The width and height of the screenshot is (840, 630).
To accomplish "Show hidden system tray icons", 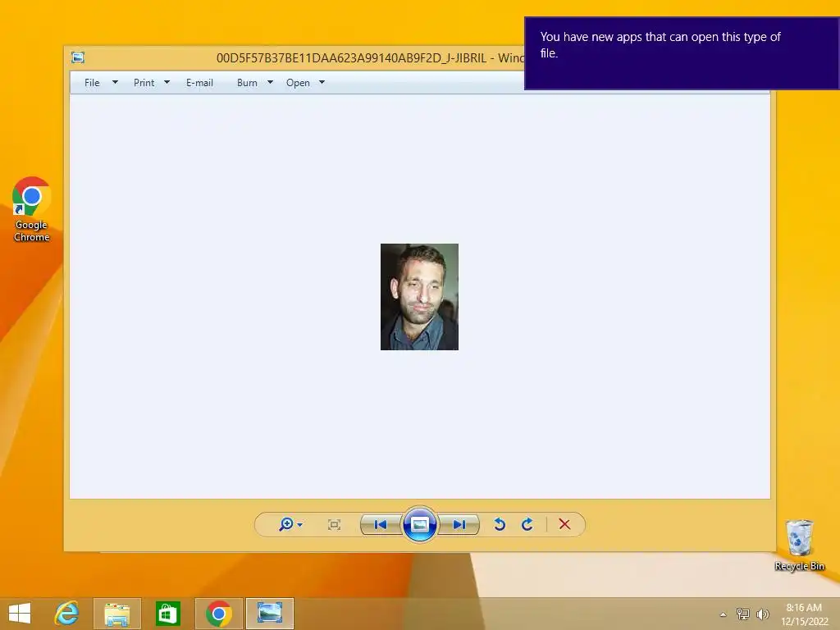I will 724,614.
